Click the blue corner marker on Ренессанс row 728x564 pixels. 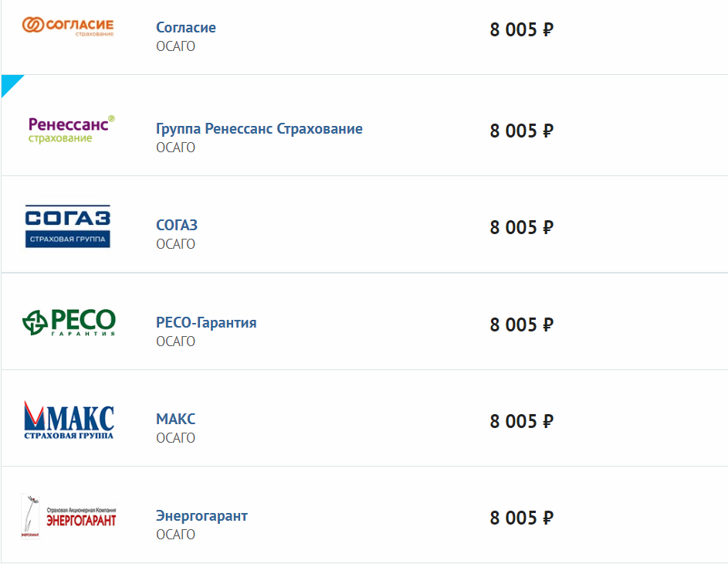[8, 83]
